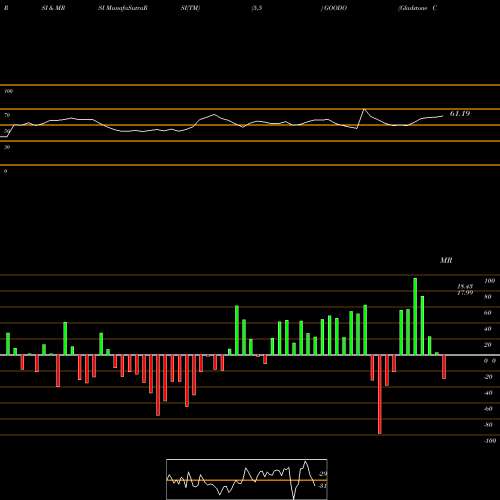Click the longest red bar reaching -100
This screenshot has height=500, width=500.
[x=380, y=395]
